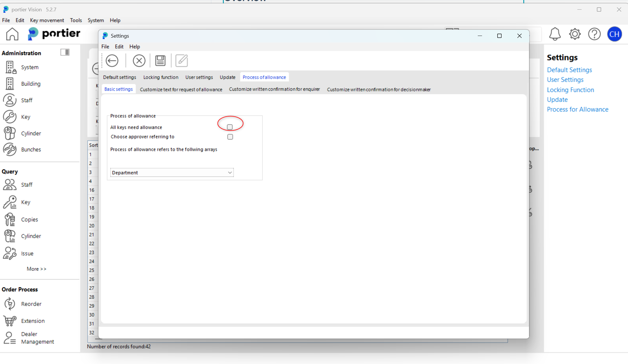Viewport: 628px width, 364px height.
Task: Check the Choose approver referring to box
Action: point(230,137)
